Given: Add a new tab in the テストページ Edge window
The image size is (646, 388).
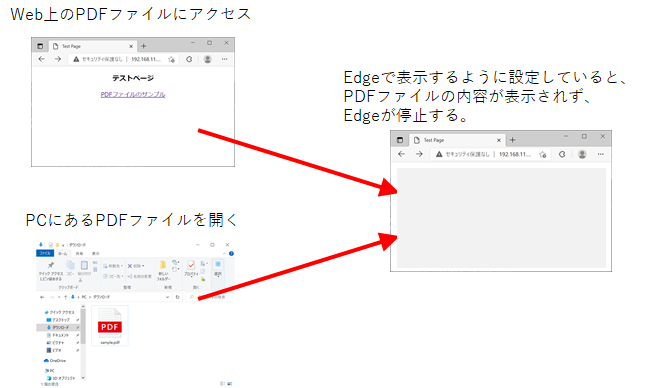Looking at the screenshot, I should point(144,46).
